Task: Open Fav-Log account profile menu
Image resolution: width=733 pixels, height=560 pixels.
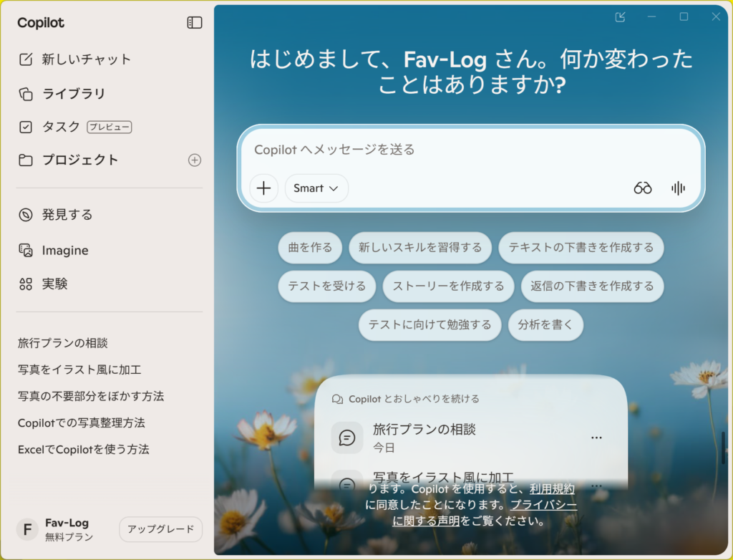Action: 55,529
